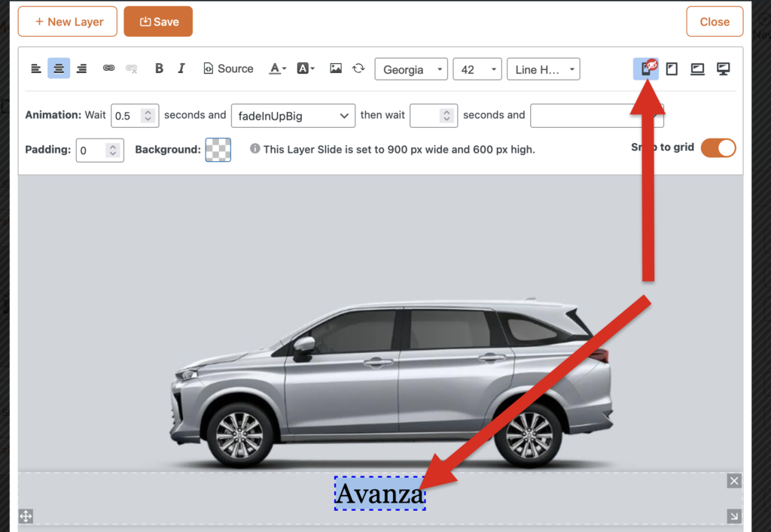Image resolution: width=771 pixels, height=532 pixels.
Task: Switch to Source view
Action: point(229,68)
